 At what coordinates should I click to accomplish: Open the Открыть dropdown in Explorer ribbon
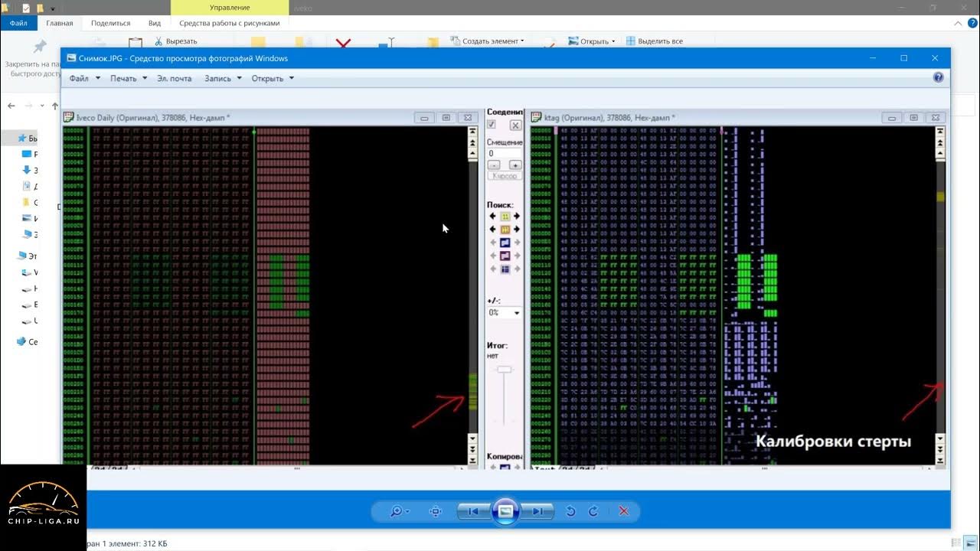[592, 41]
